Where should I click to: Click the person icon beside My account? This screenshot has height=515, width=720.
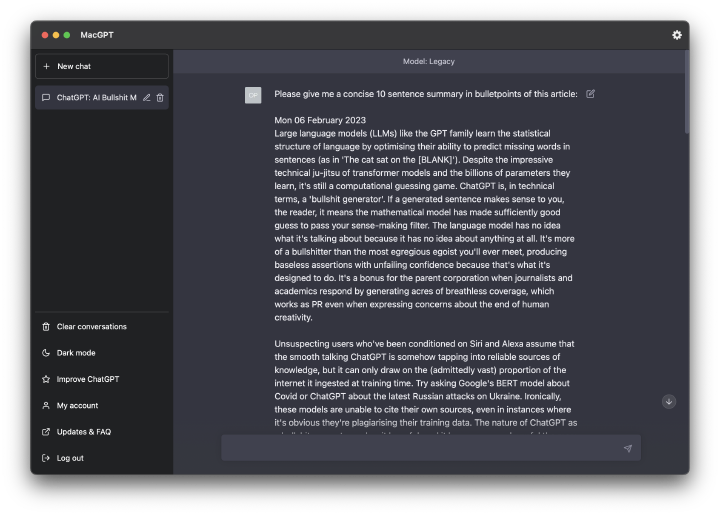[46, 406]
